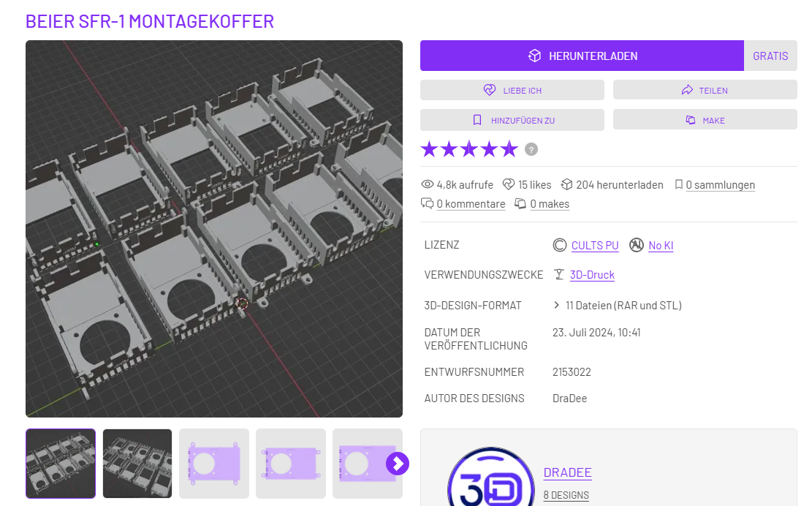Click the No KI badge icon
Image resolution: width=812 pixels, height=506 pixels.
(636, 245)
